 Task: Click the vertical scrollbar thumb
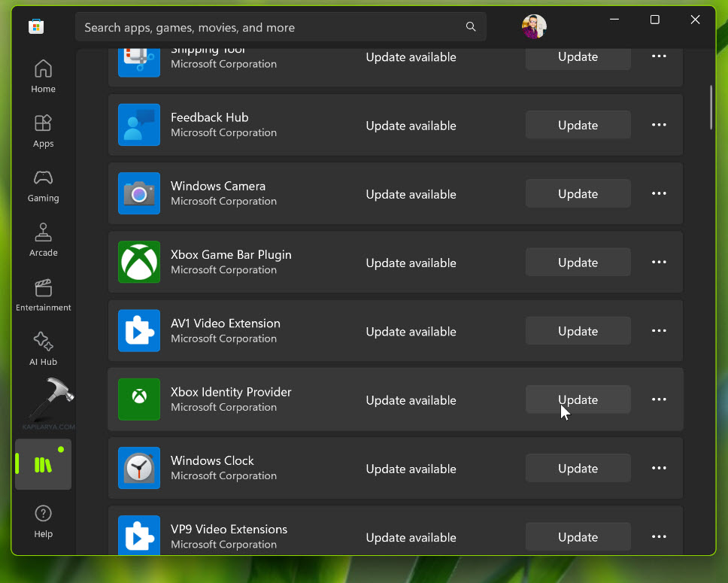point(711,107)
